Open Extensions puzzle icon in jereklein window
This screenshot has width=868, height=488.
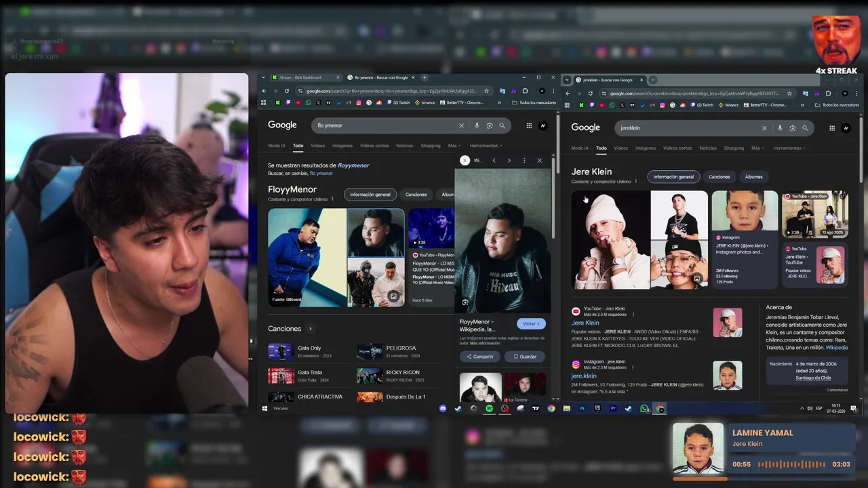click(828, 94)
